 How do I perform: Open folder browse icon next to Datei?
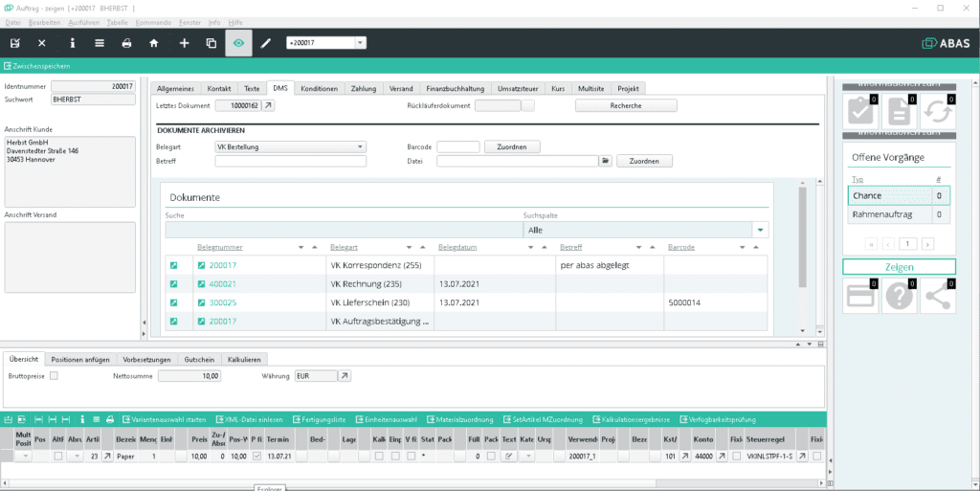tap(605, 161)
